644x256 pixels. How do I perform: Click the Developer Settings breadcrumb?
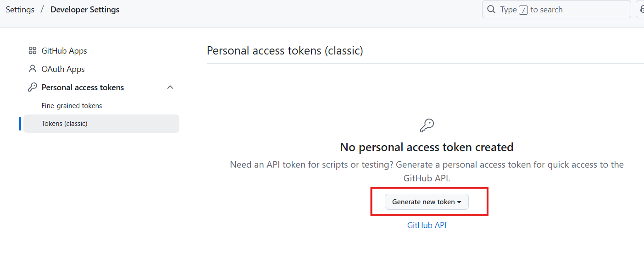[x=85, y=10]
